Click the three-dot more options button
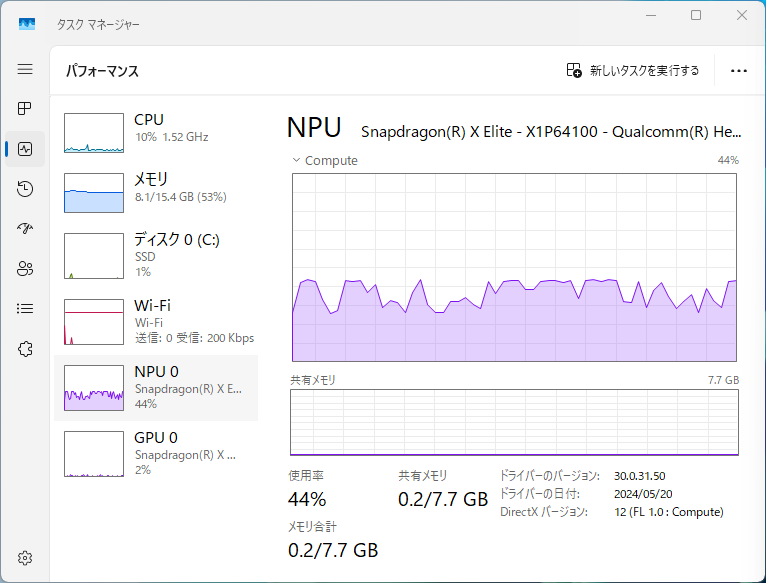Viewport: 766px width, 583px height. 739,71
